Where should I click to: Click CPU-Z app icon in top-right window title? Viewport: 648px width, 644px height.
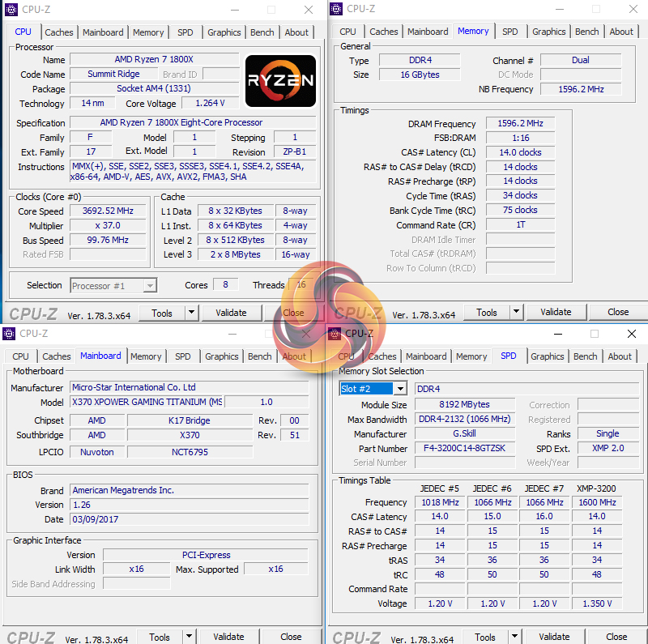click(336, 9)
